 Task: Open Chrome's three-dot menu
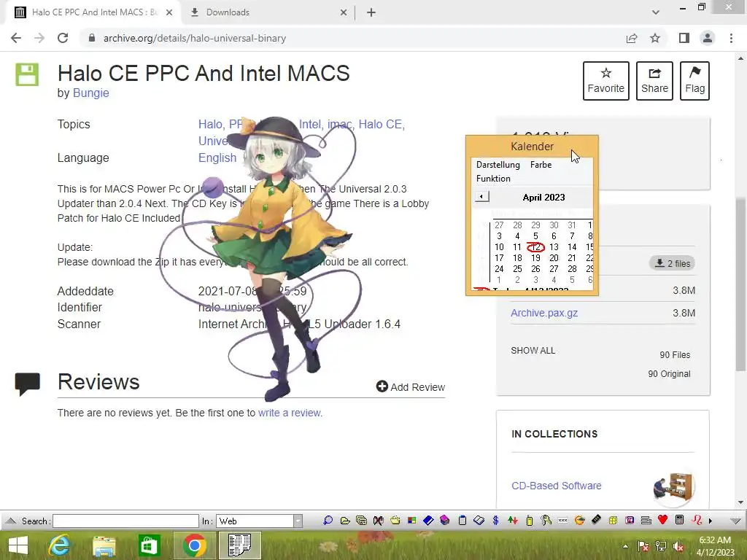731,38
